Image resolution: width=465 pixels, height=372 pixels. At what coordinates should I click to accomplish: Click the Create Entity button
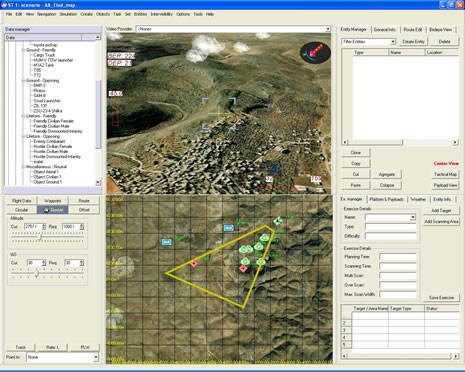[413, 42]
